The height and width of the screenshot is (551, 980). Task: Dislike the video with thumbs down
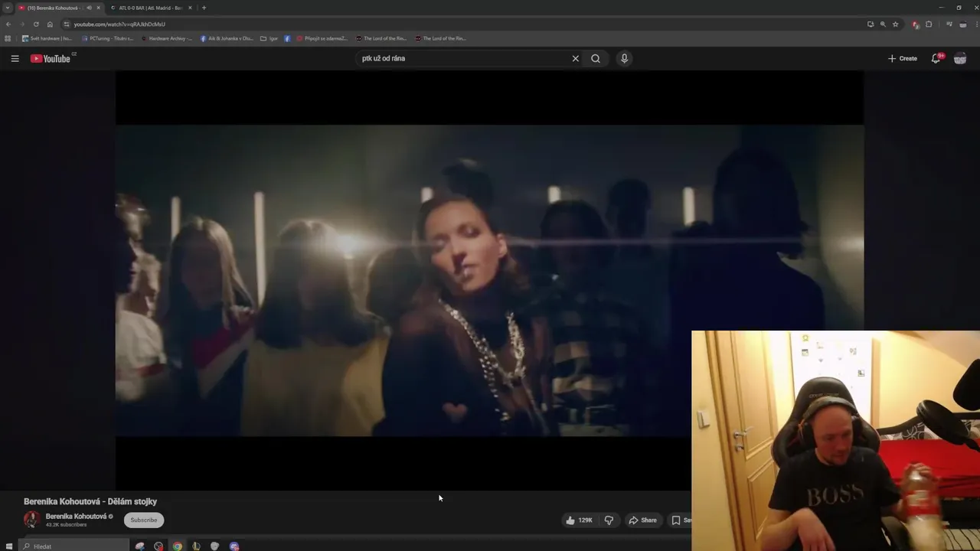tap(609, 520)
